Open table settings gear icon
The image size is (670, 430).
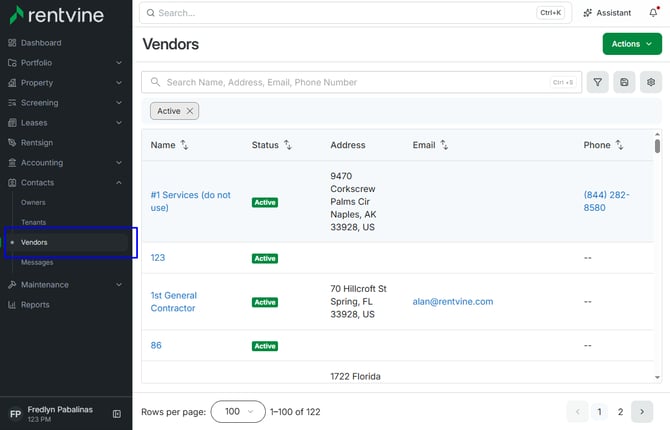point(651,82)
